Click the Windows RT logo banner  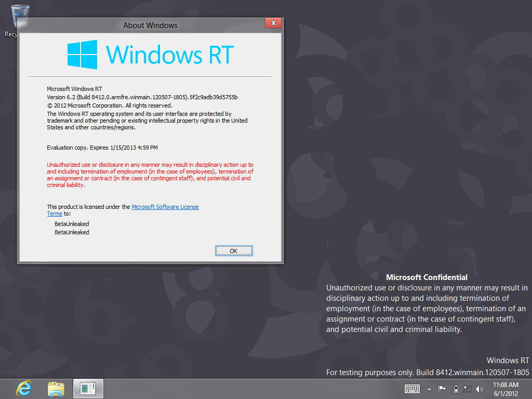150,55
